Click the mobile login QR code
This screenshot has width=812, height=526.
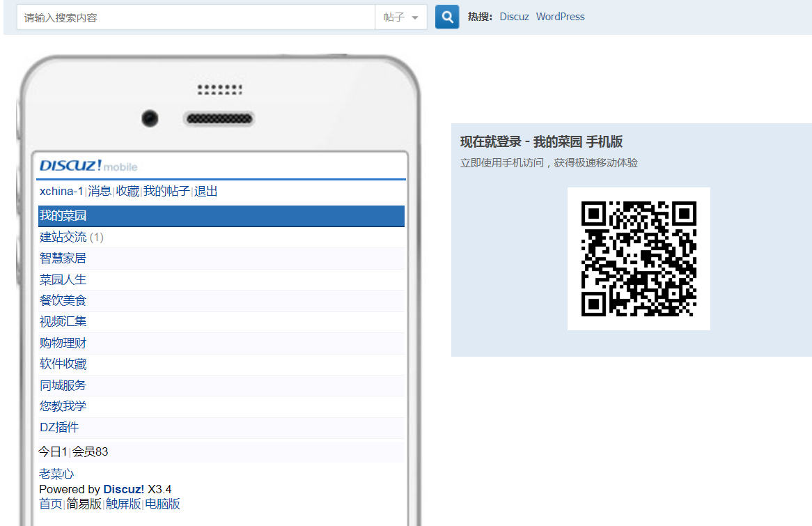pos(639,258)
